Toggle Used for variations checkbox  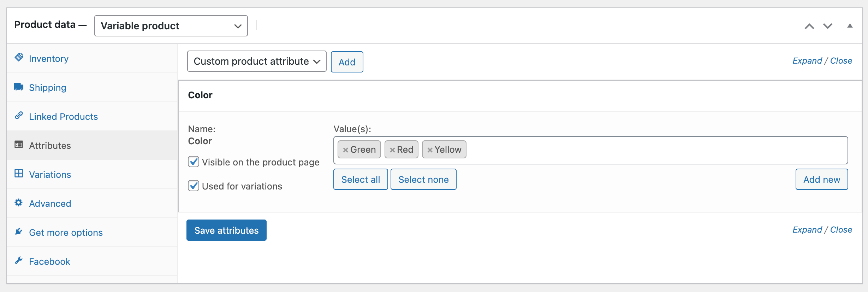click(x=194, y=186)
